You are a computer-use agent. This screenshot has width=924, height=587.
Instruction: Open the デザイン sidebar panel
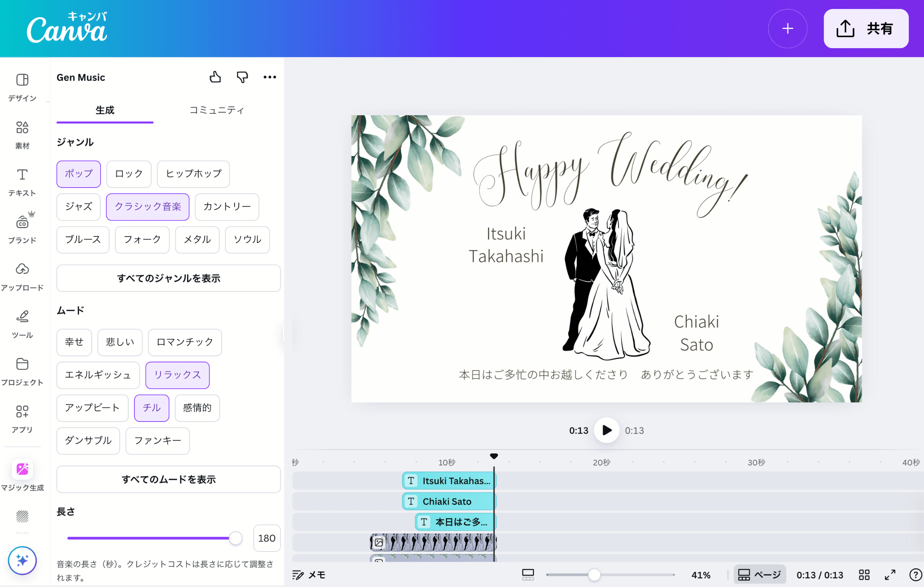click(22, 87)
